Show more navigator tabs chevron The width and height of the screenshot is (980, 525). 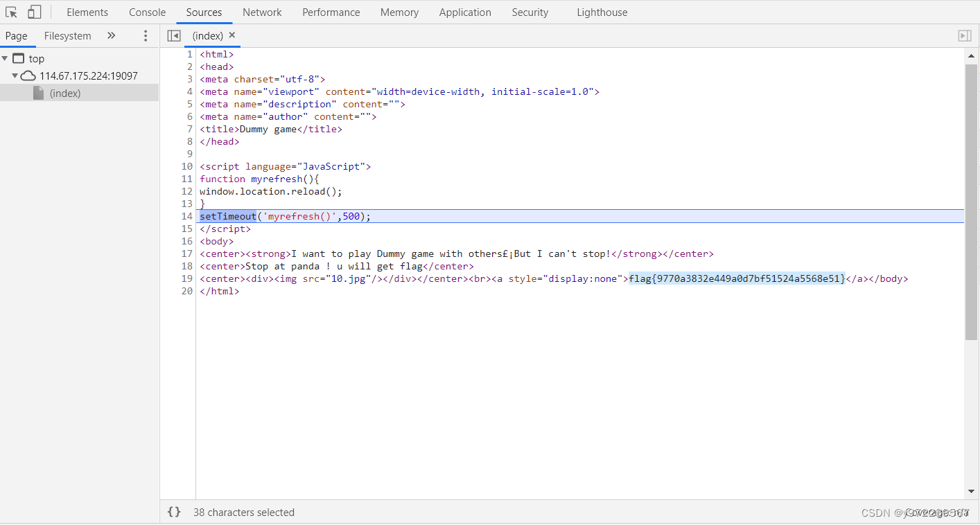point(111,35)
